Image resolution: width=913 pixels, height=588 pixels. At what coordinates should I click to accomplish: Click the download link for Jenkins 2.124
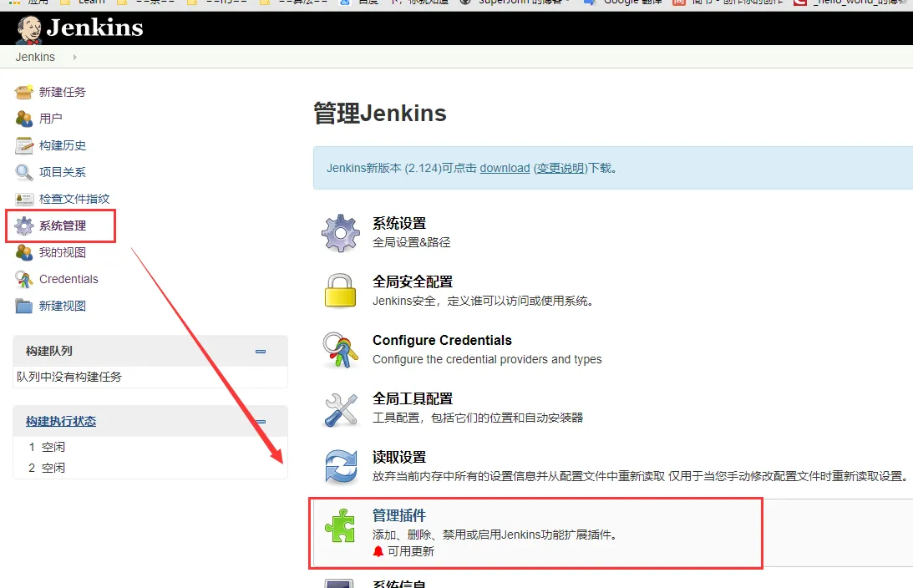(505, 168)
